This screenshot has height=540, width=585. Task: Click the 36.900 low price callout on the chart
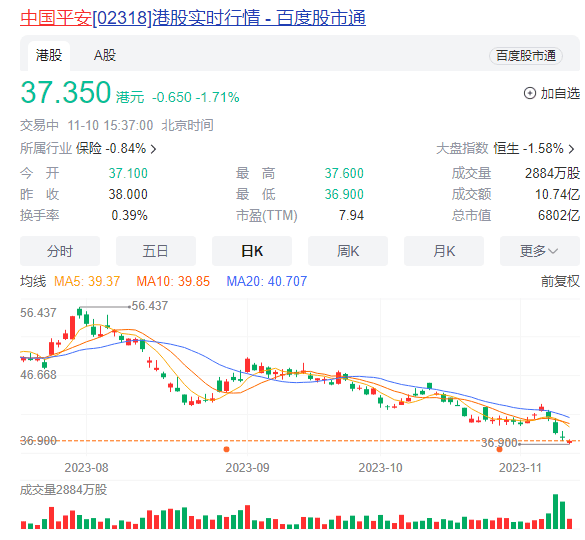[499, 443]
